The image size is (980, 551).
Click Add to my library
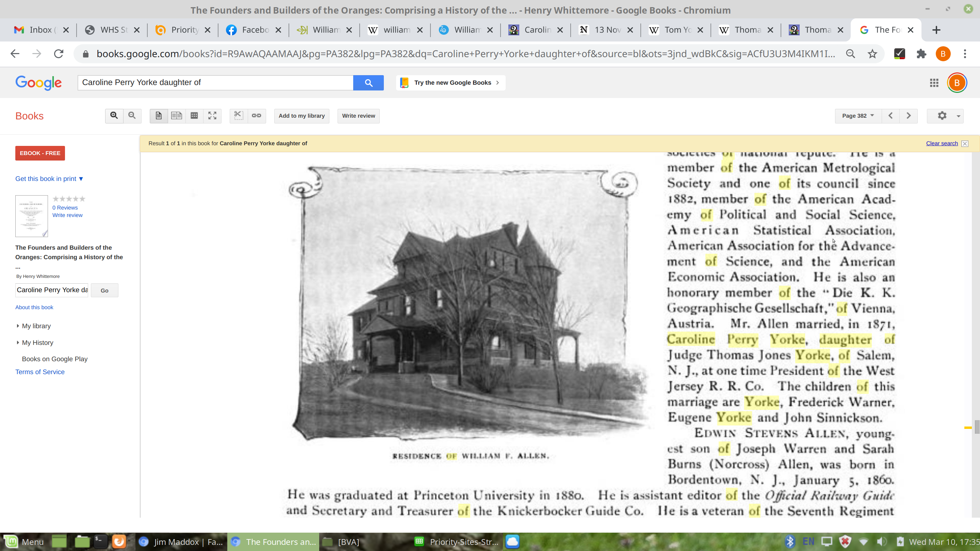(x=302, y=116)
